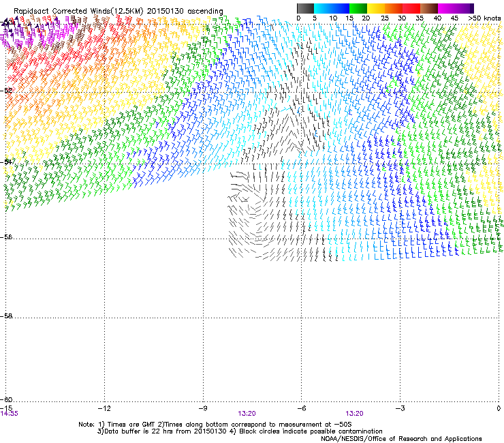Click the gray 0–5 knots legend segment
504x443 pixels.
click(305, 8)
